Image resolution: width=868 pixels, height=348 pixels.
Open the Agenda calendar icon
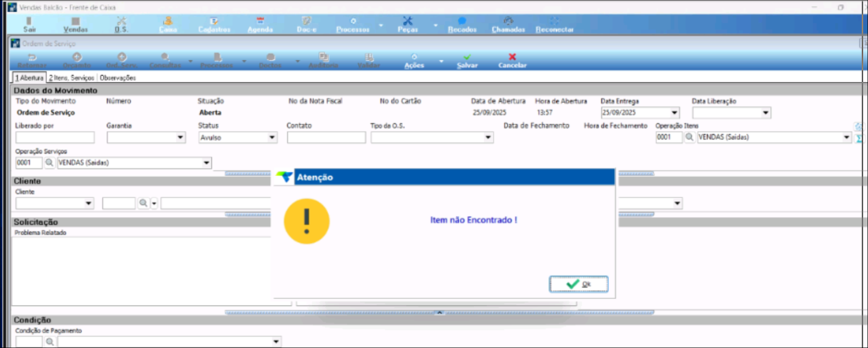pos(260,21)
